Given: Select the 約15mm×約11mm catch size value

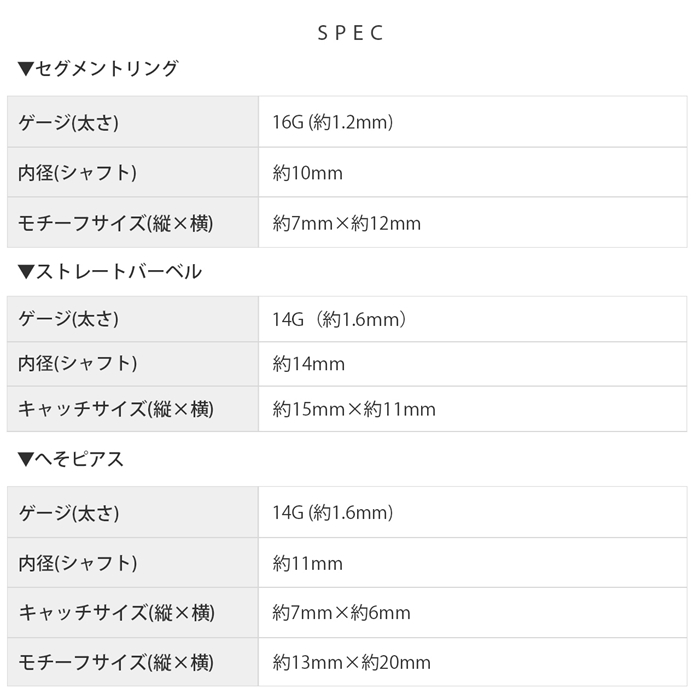Looking at the screenshot, I should coord(354,409).
